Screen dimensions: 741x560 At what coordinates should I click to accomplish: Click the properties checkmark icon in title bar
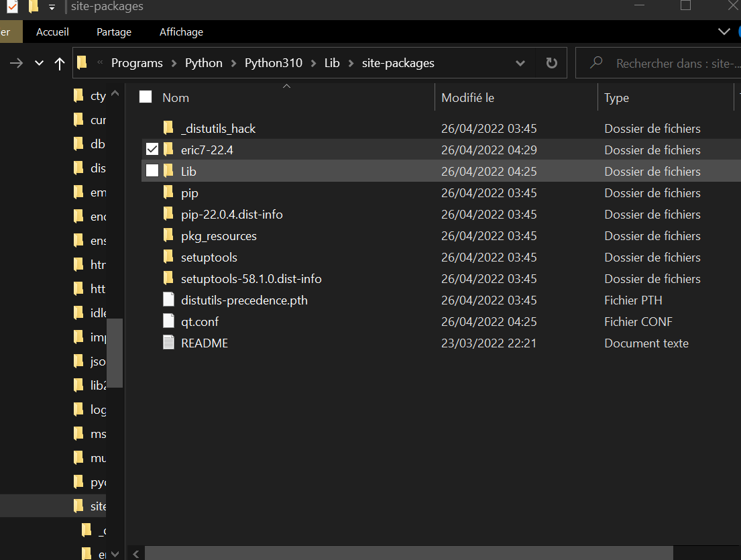(x=12, y=6)
